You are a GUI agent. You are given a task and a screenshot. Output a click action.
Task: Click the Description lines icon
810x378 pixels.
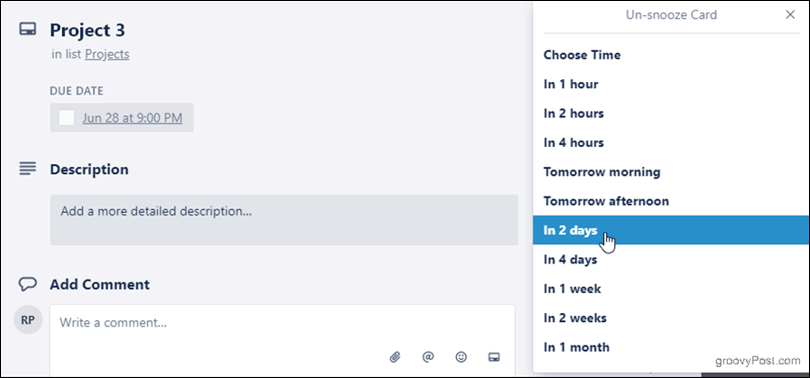tap(27, 168)
